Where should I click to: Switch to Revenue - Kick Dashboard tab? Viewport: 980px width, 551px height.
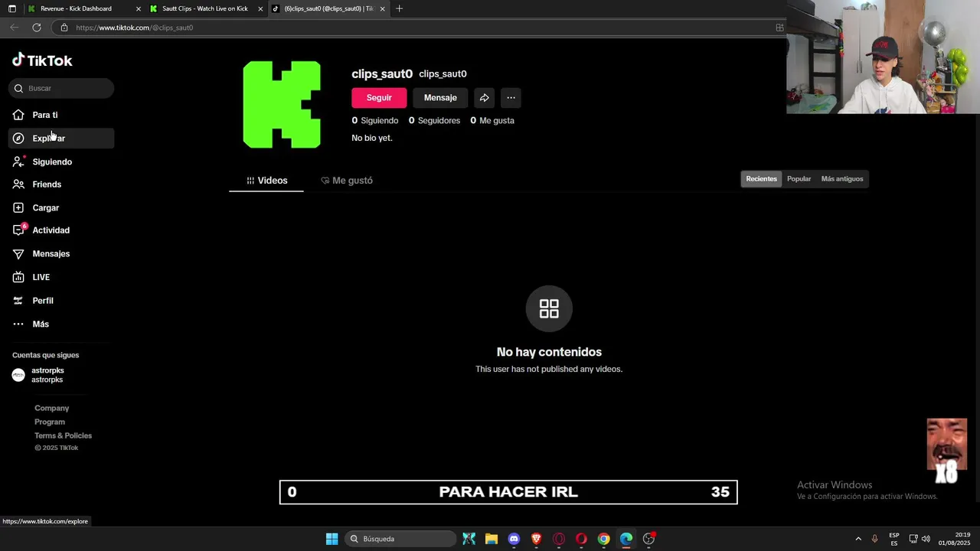pyautogui.click(x=77, y=8)
